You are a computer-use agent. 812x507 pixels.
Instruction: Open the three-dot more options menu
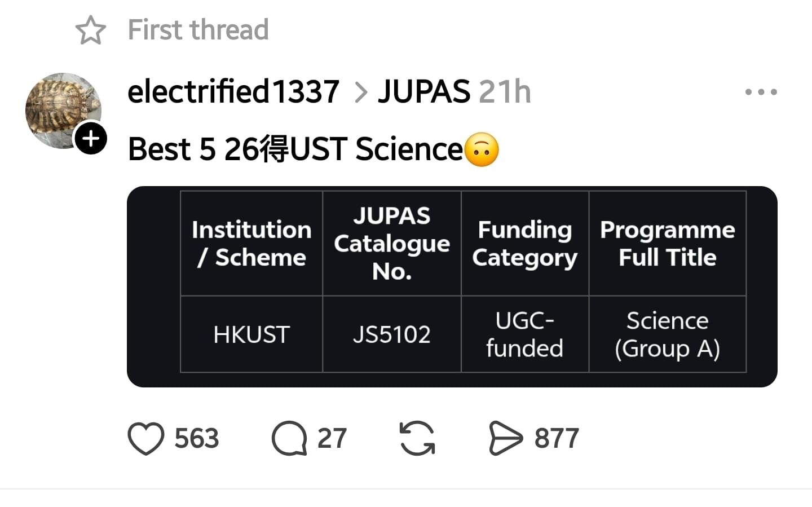pos(761,91)
